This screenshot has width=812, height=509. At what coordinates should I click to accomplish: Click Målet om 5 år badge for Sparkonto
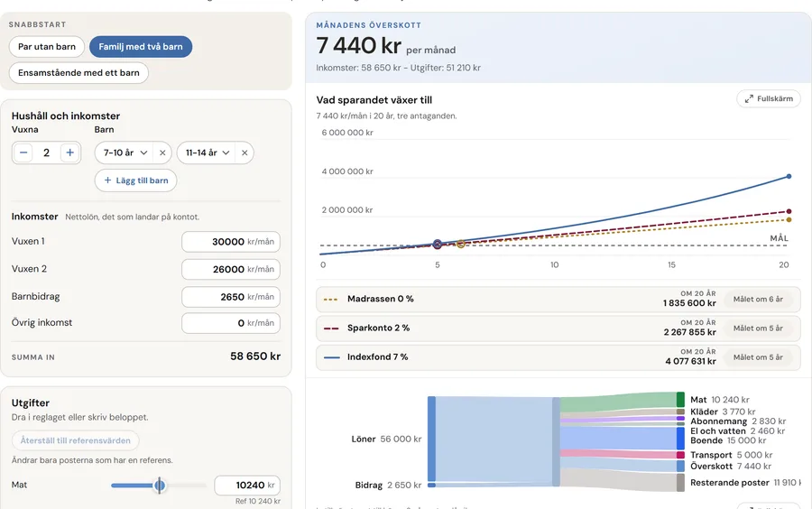point(758,328)
